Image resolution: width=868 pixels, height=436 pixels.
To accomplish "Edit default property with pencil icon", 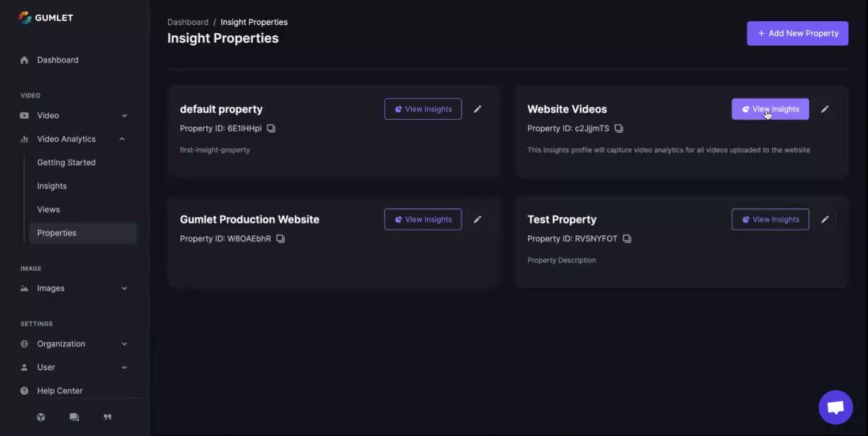I will [478, 109].
